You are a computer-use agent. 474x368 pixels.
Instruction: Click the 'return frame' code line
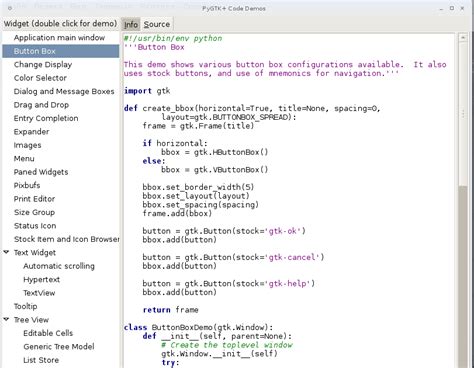[171, 310]
